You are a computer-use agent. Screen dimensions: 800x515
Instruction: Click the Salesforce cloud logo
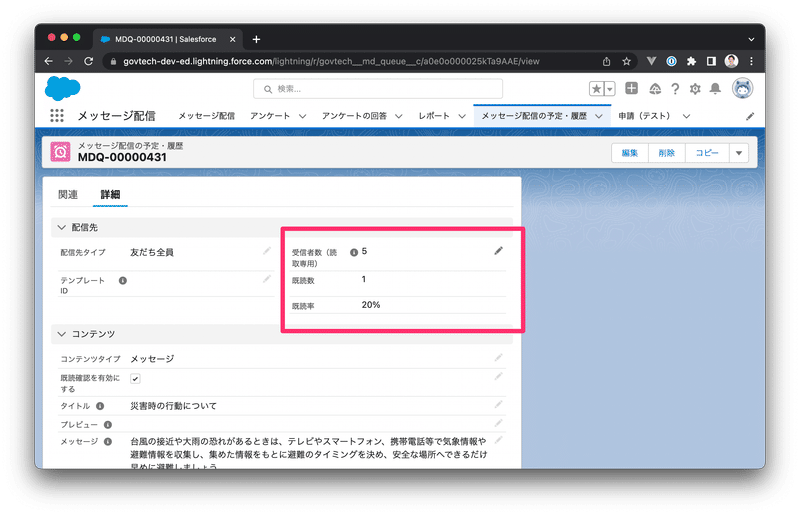coord(62,88)
